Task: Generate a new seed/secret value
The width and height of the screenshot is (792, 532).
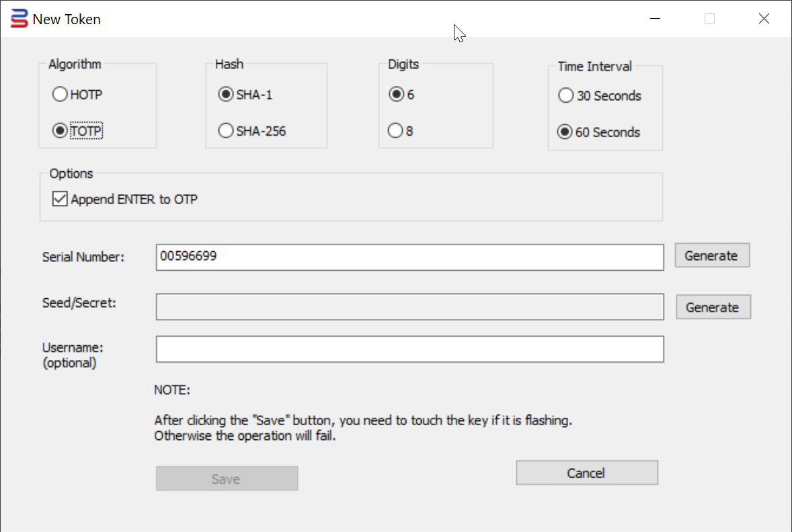Action: pyautogui.click(x=713, y=307)
